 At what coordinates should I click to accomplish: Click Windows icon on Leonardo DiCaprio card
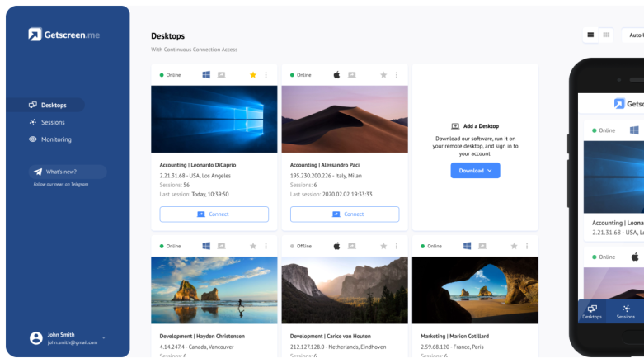(206, 75)
